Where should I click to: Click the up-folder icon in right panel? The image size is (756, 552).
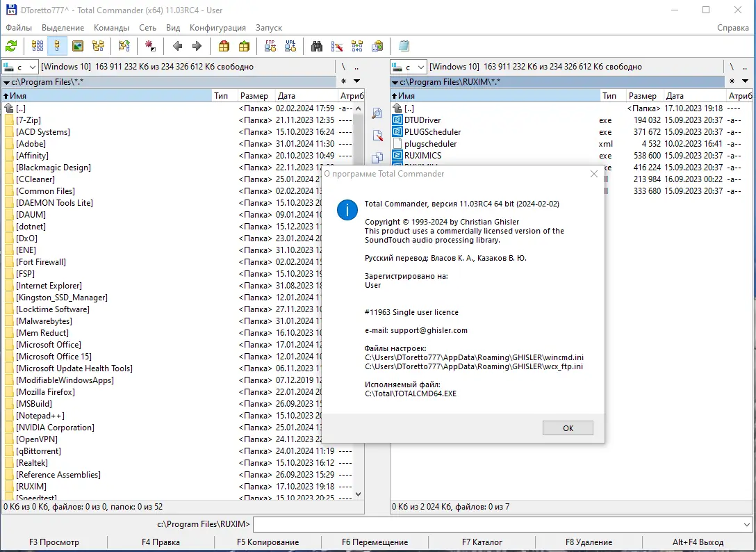click(397, 108)
